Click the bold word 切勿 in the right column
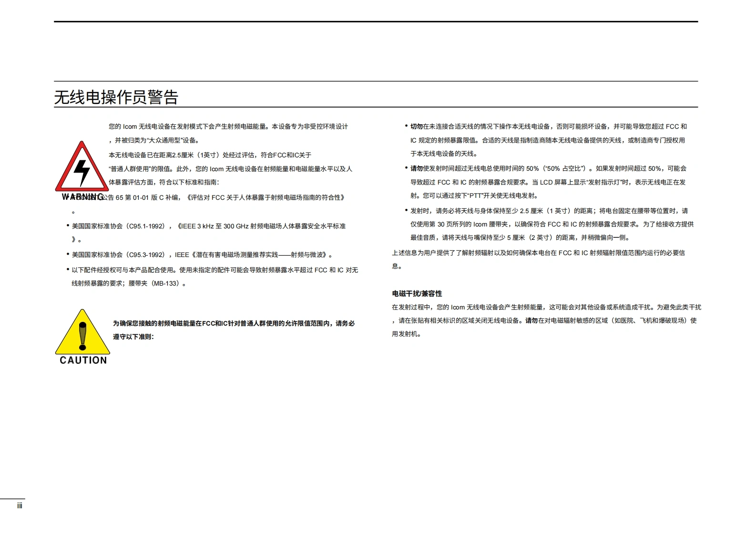Image resolution: width=756 pixels, height=535 pixels. (x=416, y=127)
